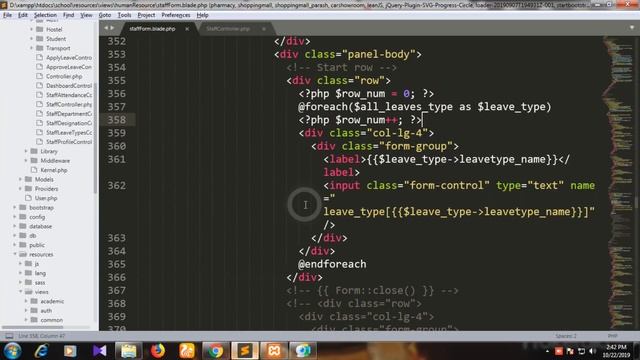Open StaffDesignationController in sidebar
640x360 pixels.
pos(69,123)
